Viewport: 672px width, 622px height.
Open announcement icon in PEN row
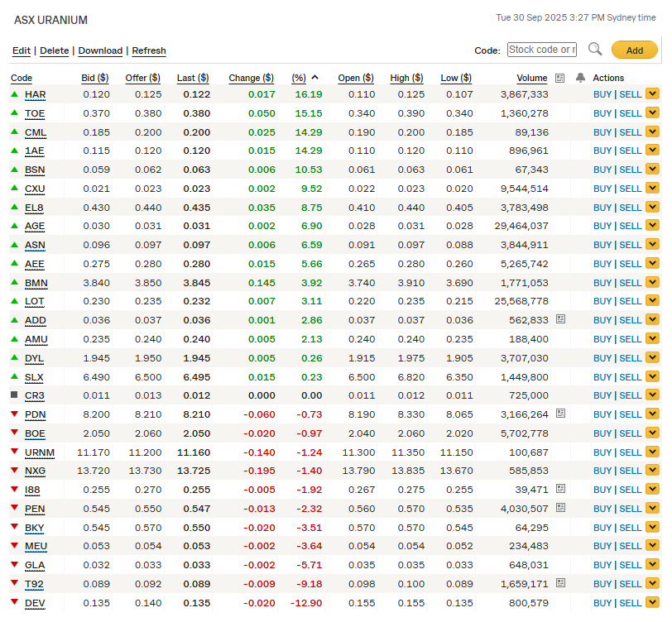click(560, 508)
